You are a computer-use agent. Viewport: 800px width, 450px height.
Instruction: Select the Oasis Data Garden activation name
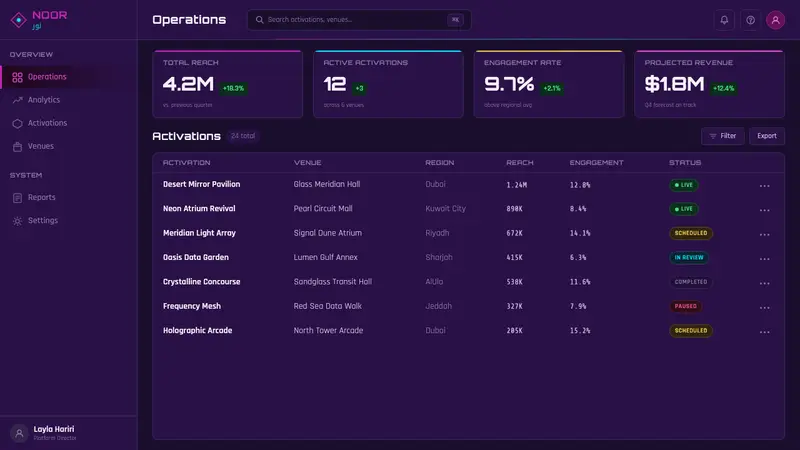[196, 258]
